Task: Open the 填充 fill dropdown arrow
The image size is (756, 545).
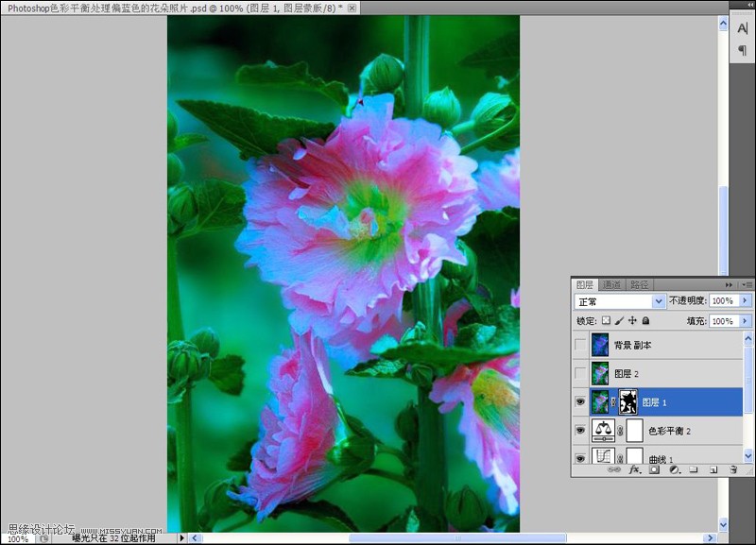Action: (x=744, y=320)
